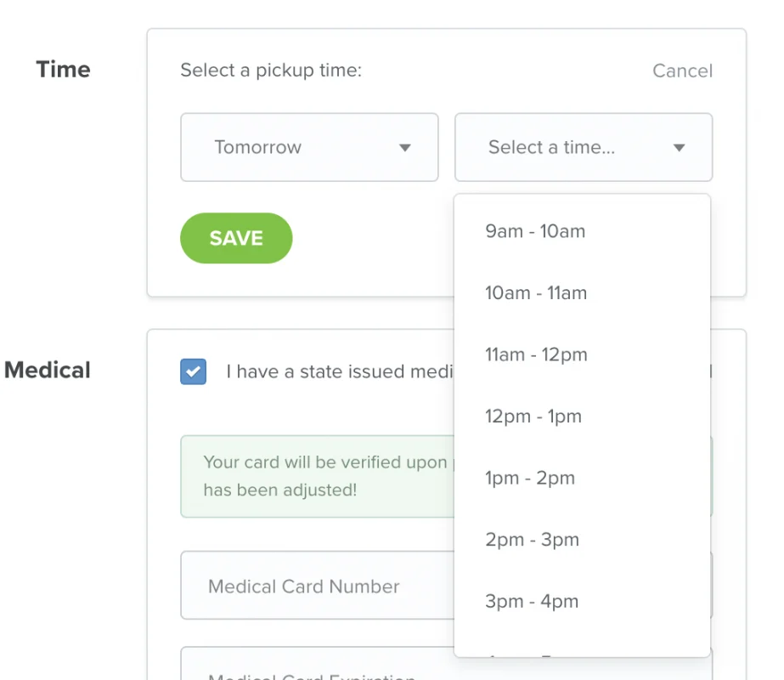Click the Select a pickup time label
Viewport: 784px width, 680px height.
click(271, 71)
